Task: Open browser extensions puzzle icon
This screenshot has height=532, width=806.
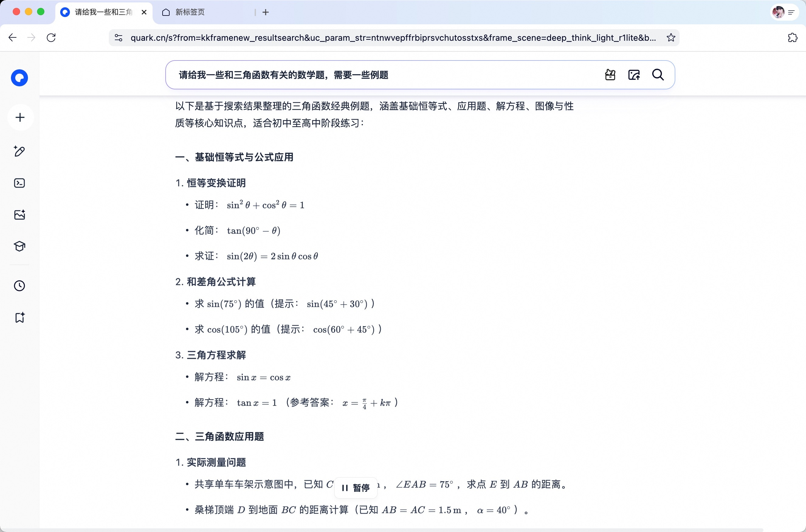Action: click(792, 38)
